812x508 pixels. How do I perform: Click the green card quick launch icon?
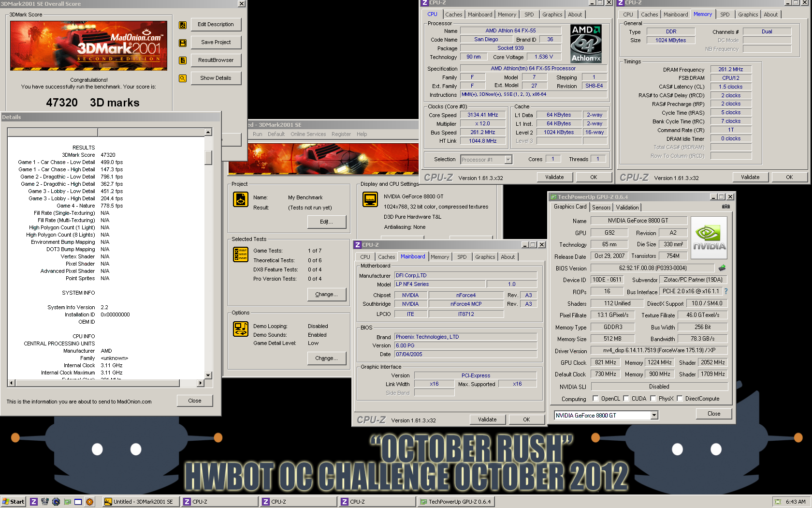point(67,502)
